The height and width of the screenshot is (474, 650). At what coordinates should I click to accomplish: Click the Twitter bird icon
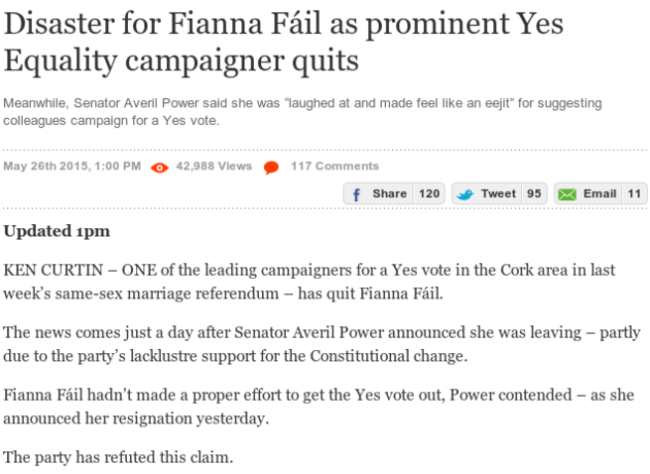(466, 194)
